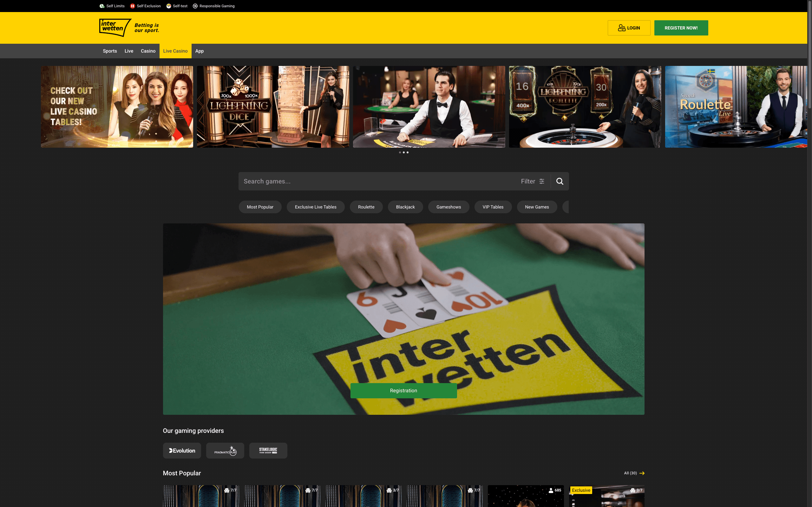Click the Registration button
Image resolution: width=812 pixels, height=507 pixels.
(404, 390)
